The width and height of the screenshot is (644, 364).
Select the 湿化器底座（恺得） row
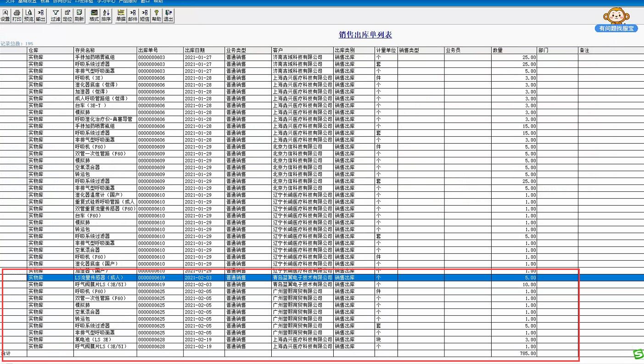[x=321, y=85]
